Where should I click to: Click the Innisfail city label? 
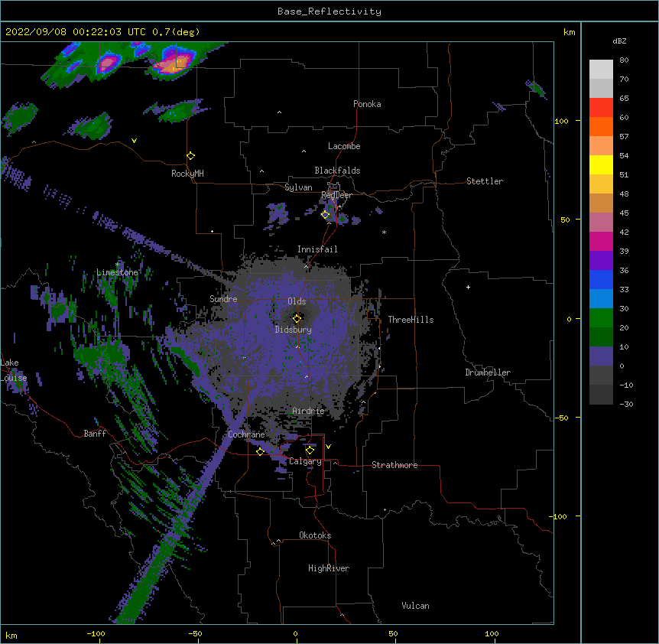coord(317,249)
